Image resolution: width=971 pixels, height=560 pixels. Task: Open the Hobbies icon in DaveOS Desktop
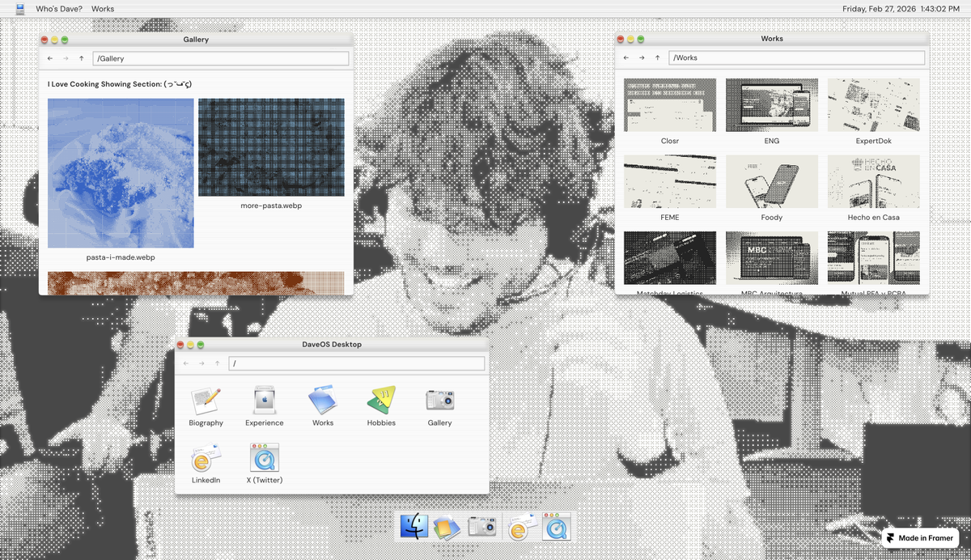click(381, 401)
